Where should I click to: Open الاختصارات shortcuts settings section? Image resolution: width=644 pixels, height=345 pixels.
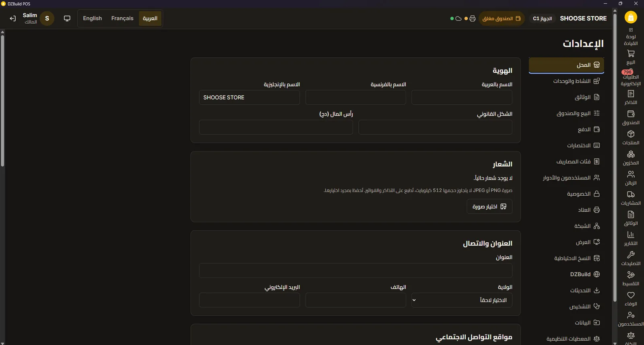tap(566, 145)
